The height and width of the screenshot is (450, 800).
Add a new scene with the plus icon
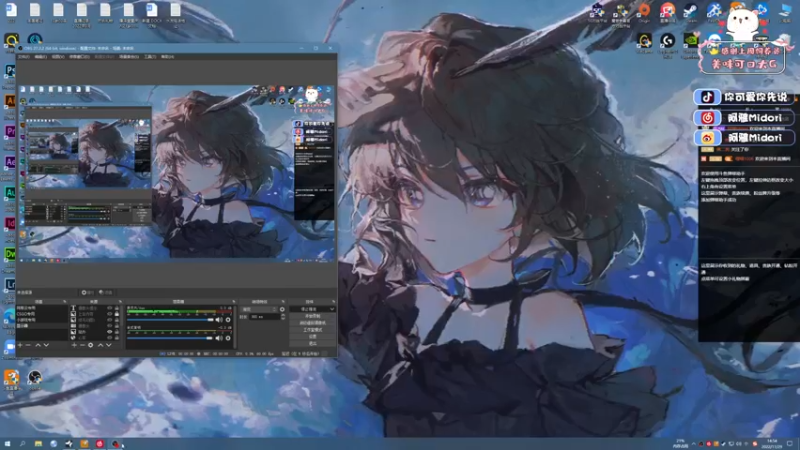pos(20,345)
